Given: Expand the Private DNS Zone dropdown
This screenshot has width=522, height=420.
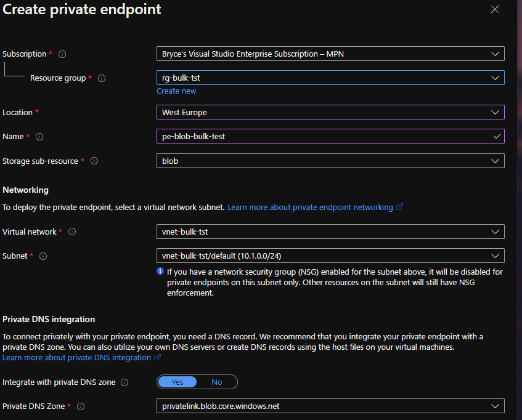Looking at the screenshot, I should [330, 406].
